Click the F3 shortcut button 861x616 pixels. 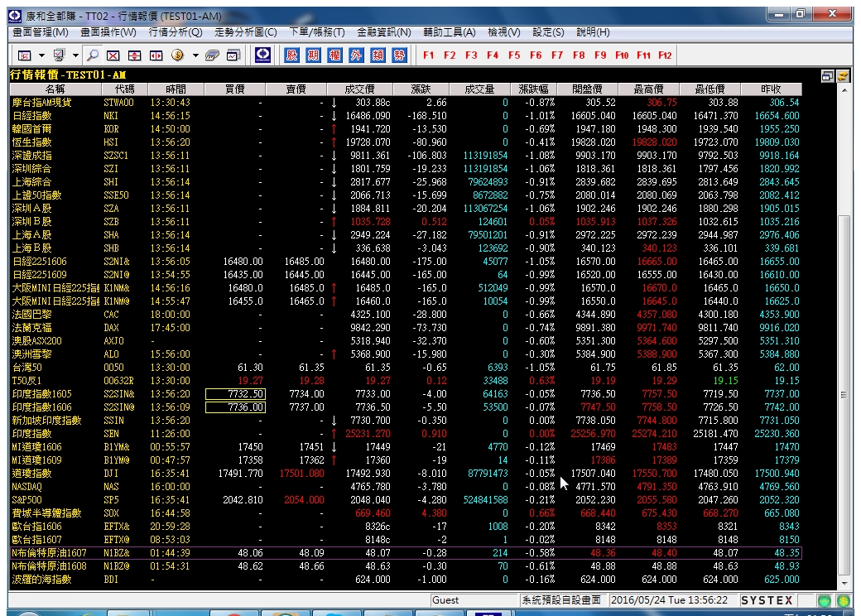pos(471,55)
